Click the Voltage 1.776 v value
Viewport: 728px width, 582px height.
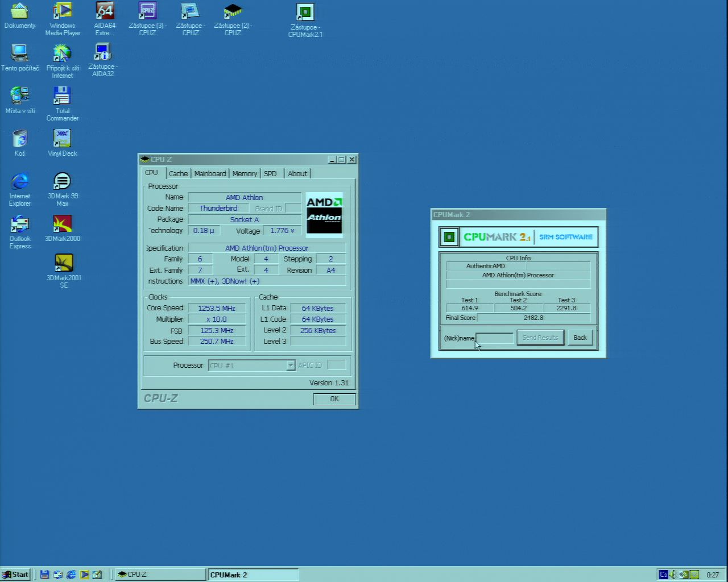point(282,231)
